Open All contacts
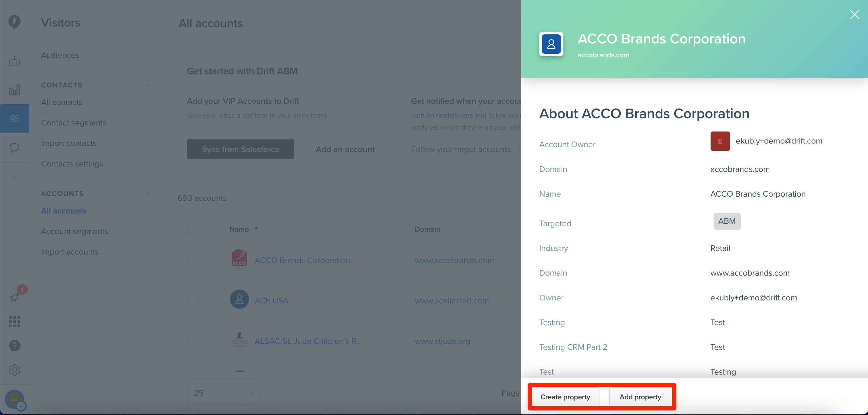 point(62,103)
